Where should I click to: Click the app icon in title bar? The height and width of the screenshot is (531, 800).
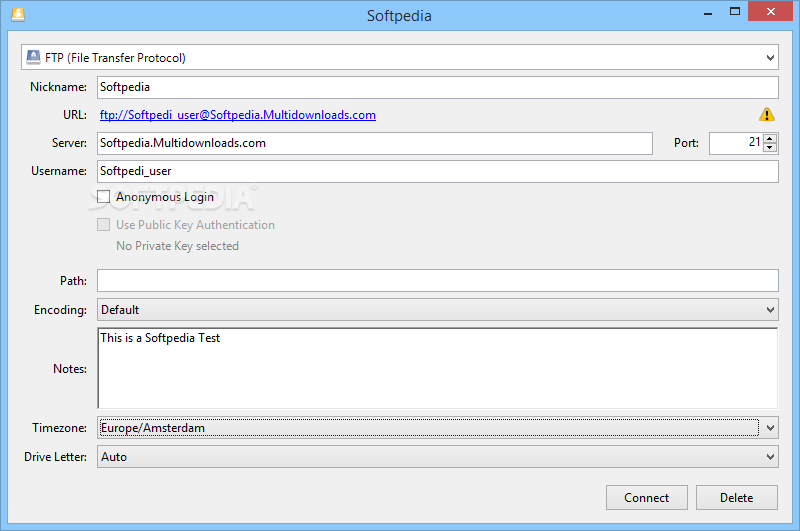(18, 14)
